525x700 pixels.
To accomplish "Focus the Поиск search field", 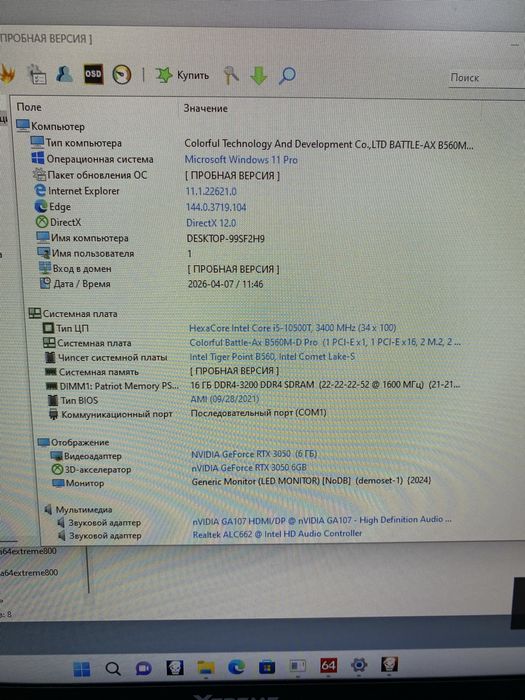I will [487, 78].
